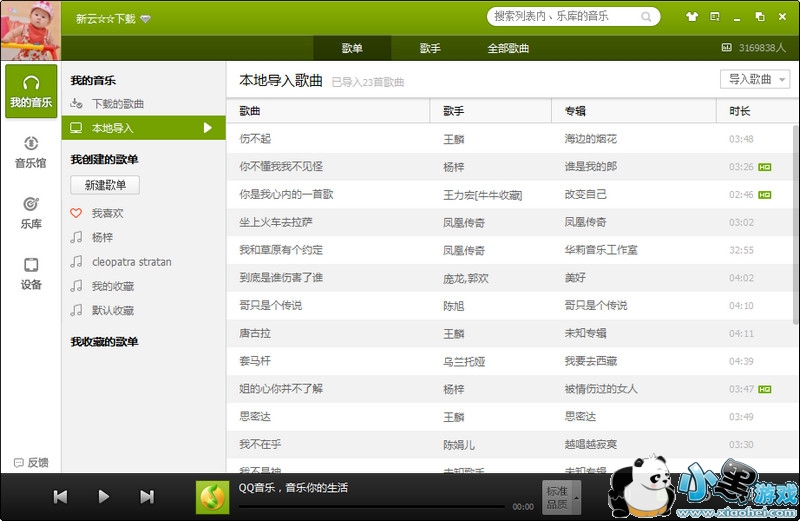Viewport: 800px width, 521px height.
Task: Open the Music Hall (音乐馆) sidebar icon
Action: pyautogui.click(x=31, y=143)
